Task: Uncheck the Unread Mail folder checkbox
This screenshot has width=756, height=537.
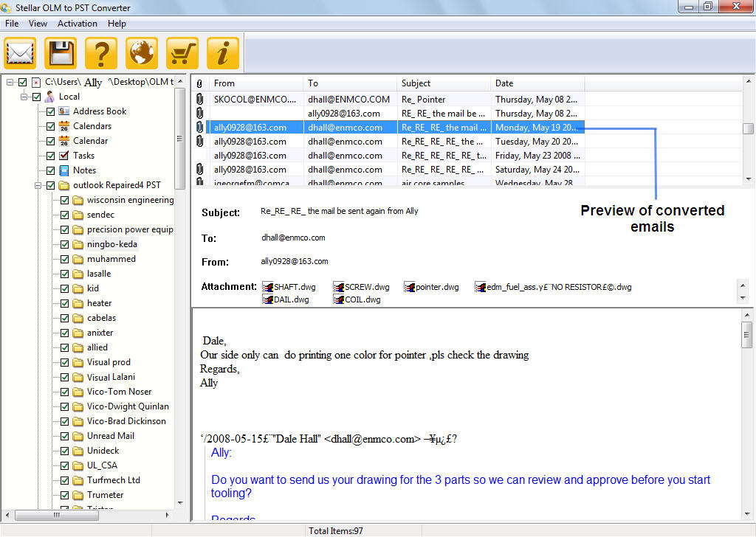Action: 65,437
